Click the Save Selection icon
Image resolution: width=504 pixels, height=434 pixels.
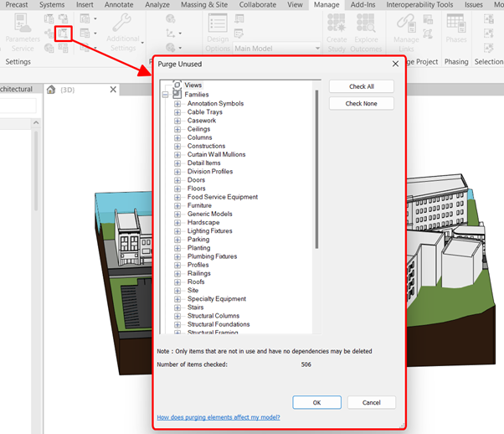click(x=489, y=18)
